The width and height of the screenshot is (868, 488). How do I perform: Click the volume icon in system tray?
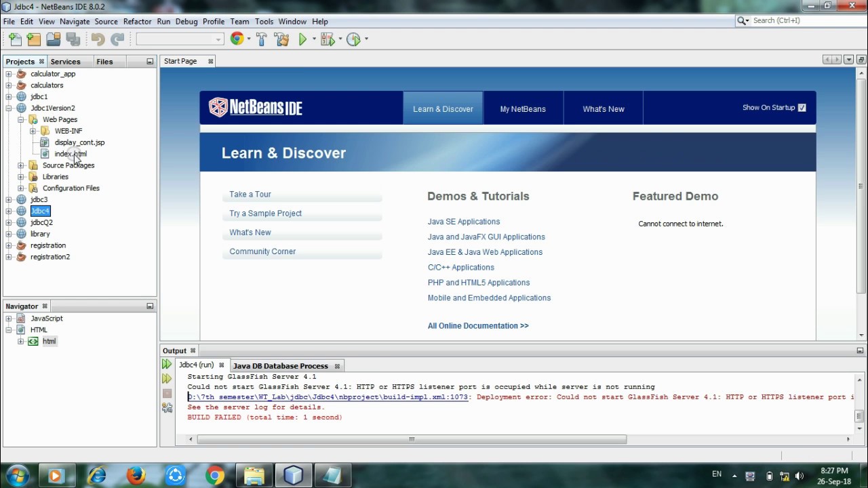tap(799, 476)
